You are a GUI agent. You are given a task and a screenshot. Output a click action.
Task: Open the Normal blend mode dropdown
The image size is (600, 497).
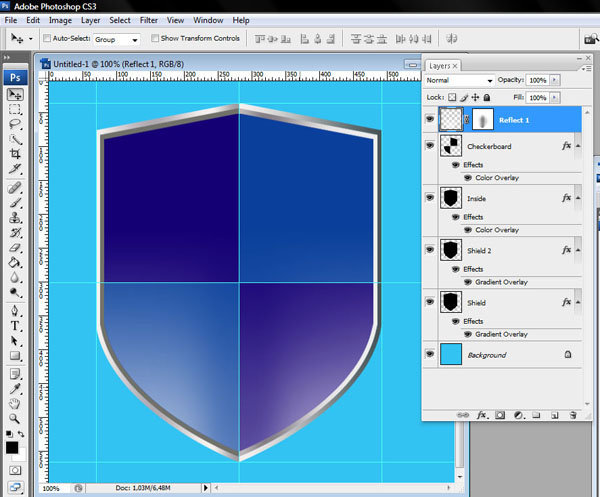click(459, 80)
